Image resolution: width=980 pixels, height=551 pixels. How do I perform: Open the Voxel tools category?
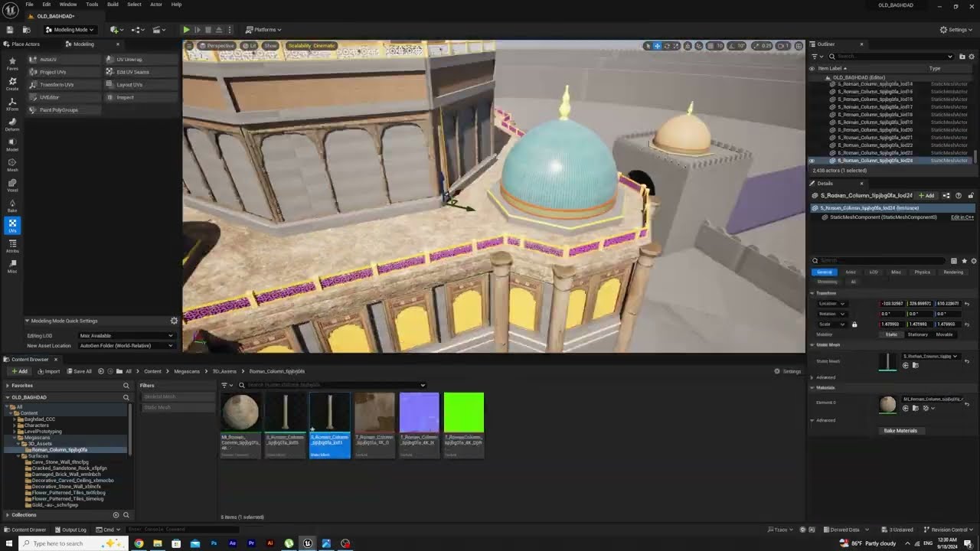(x=12, y=184)
